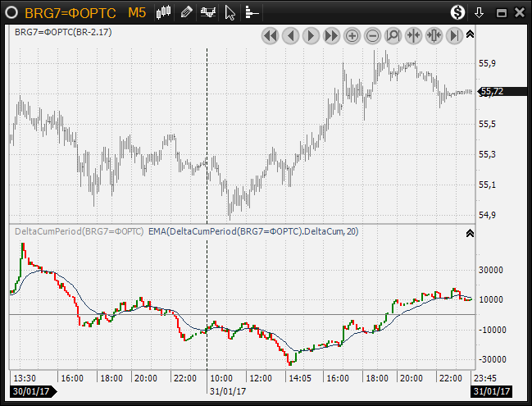Click the zoom in plus button

pyautogui.click(x=352, y=35)
